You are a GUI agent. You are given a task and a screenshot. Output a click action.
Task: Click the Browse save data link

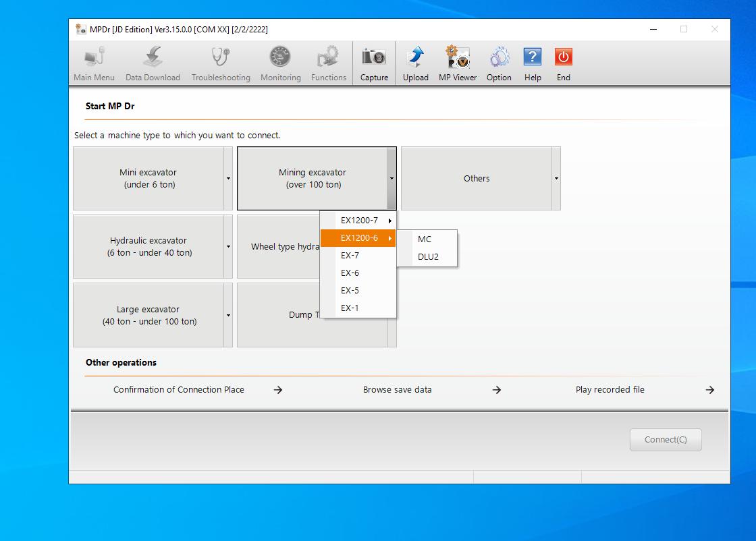398,389
